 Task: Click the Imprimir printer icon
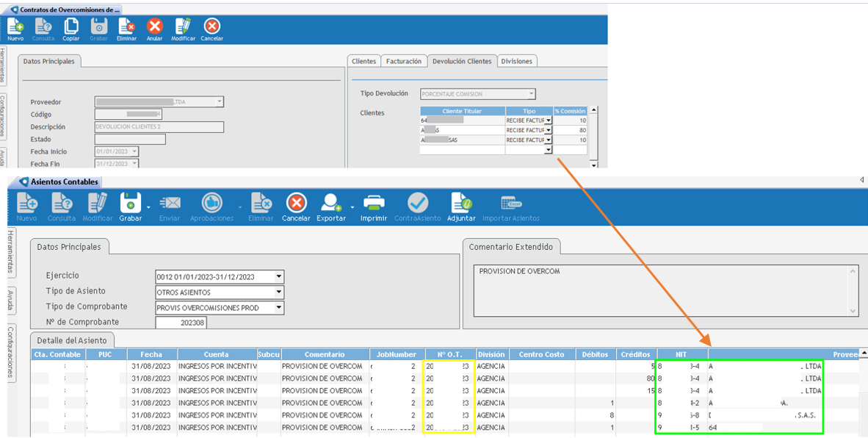(374, 204)
